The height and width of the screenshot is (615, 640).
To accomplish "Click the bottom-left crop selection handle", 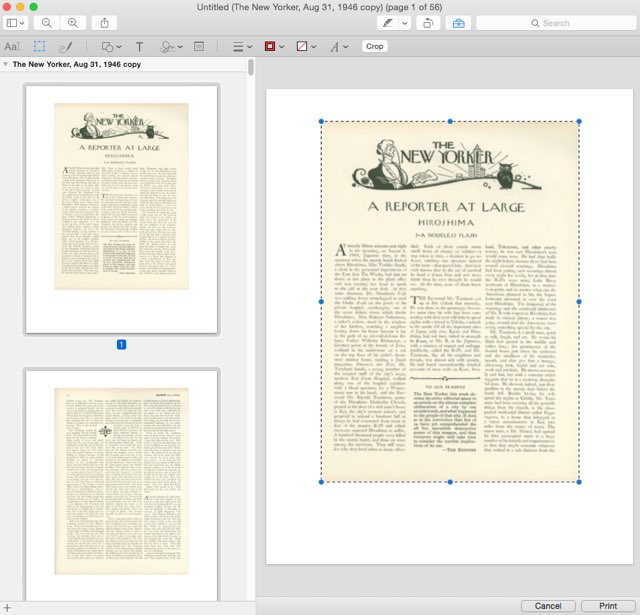I will click(x=321, y=482).
